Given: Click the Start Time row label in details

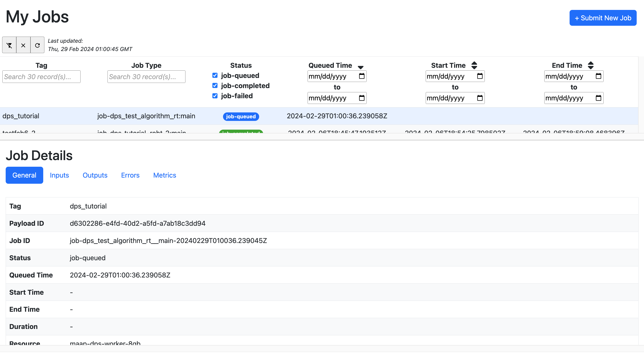Looking at the screenshot, I should coord(26,292).
